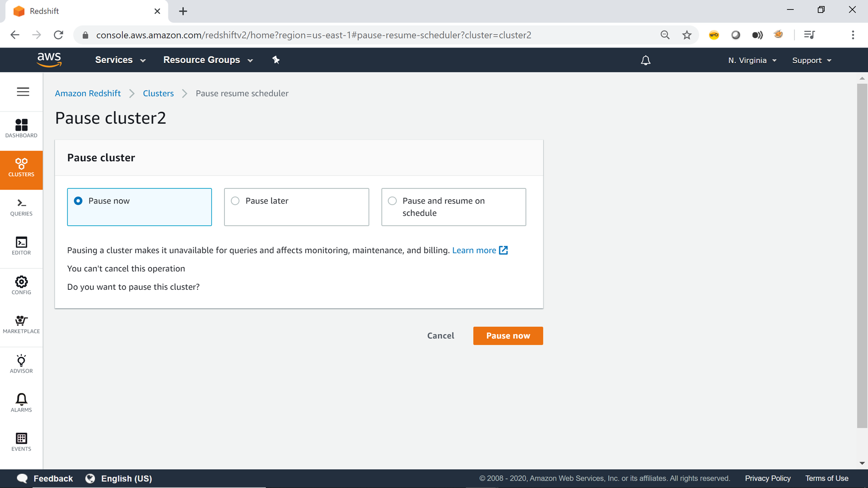Open the Events calendar icon
The height and width of the screenshot is (488, 868).
click(x=21, y=442)
